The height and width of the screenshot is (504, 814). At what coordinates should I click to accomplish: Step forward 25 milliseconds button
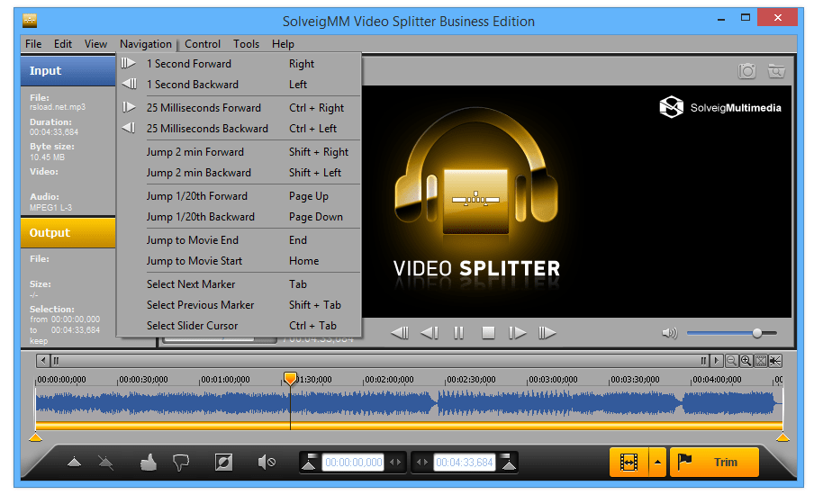coord(517,333)
